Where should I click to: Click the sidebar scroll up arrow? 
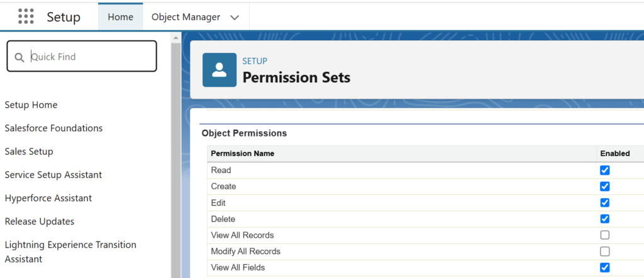pyautogui.click(x=176, y=38)
